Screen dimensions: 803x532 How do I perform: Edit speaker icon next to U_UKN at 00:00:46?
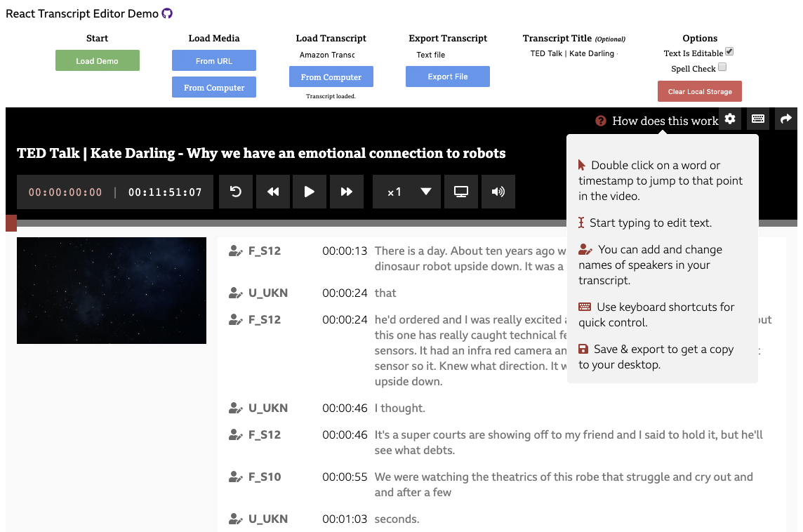[x=236, y=408]
